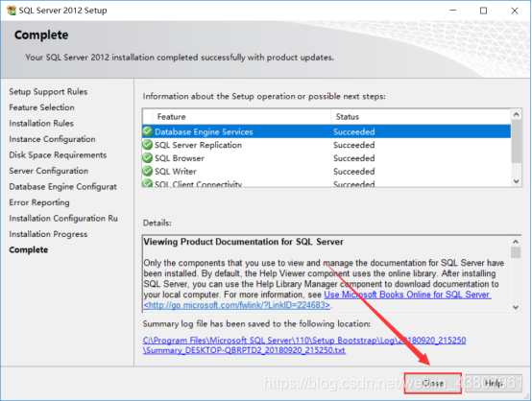Select the SQL Writer feature row
The height and width of the screenshot is (401, 532).
click(326, 171)
